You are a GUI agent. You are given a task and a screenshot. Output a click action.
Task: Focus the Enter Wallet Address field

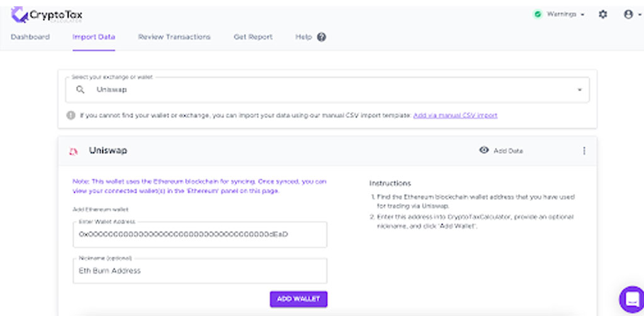[x=200, y=235]
